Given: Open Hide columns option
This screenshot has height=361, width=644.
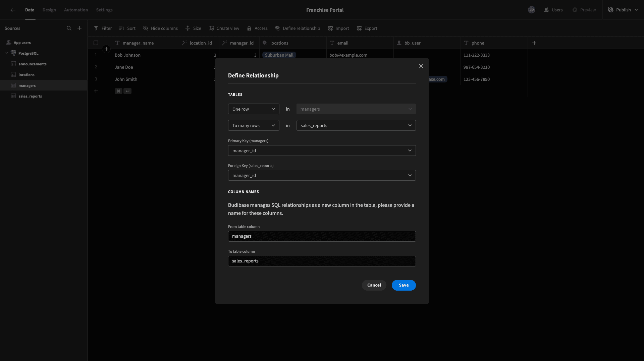Looking at the screenshot, I should pos(160,28).
